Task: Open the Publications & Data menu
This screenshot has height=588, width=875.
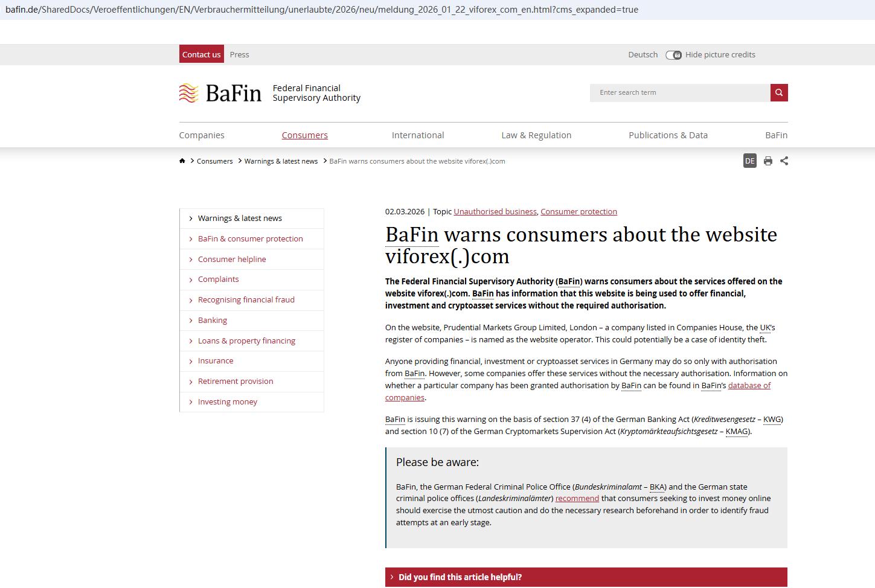Action: [x=668, y=135]
